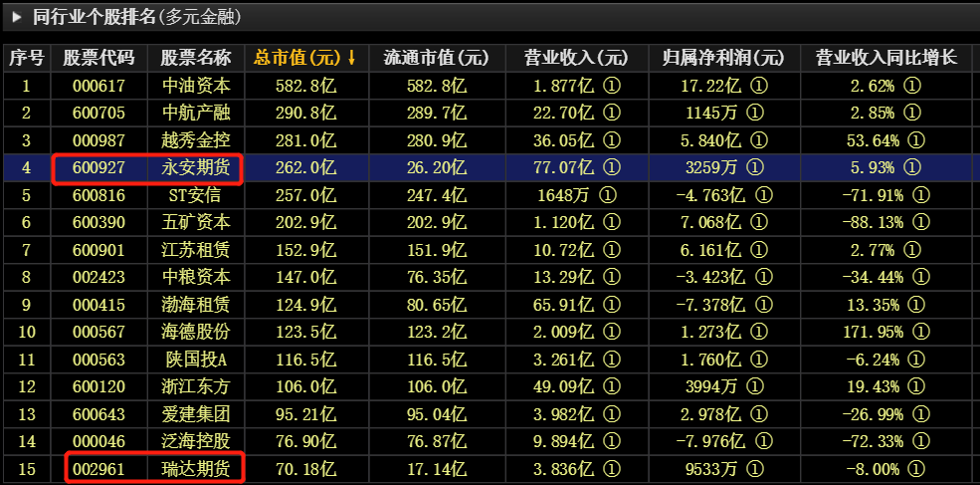The width and height of the screenshot is (980, 485).
Task: Open info icon beside 36.05亿 revenue
Action: point(612,140)
